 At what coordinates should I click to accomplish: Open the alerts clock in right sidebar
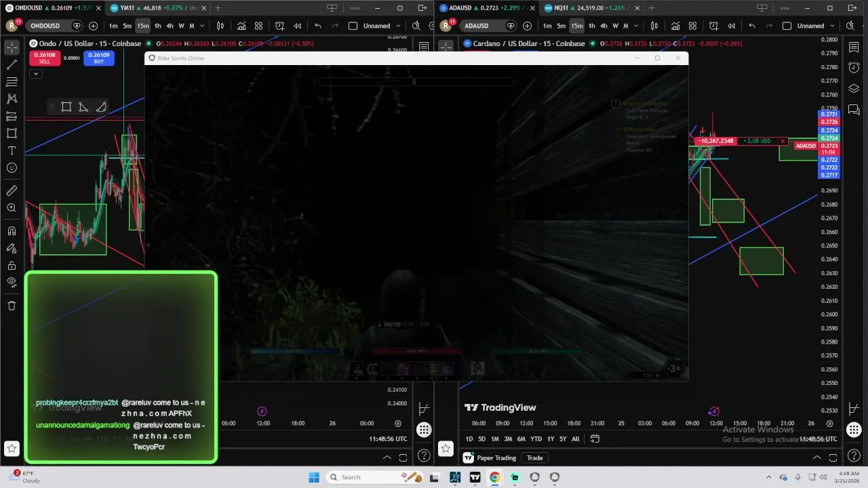854,68
